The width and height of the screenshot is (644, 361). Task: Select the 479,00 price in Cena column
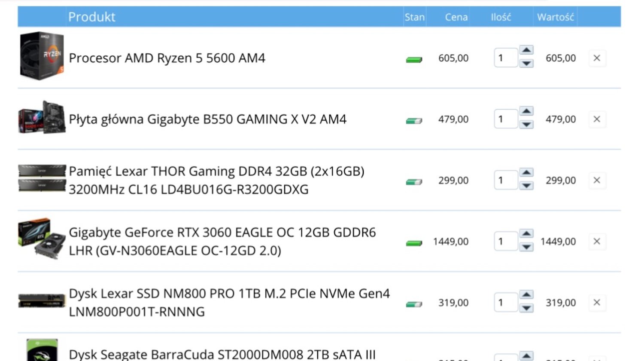(x=453, y=119)
